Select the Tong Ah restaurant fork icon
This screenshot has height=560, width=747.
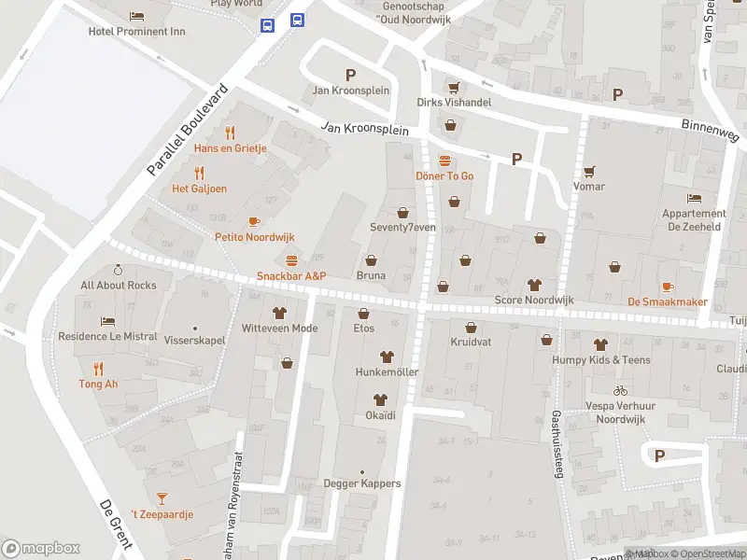pos(98,369)
